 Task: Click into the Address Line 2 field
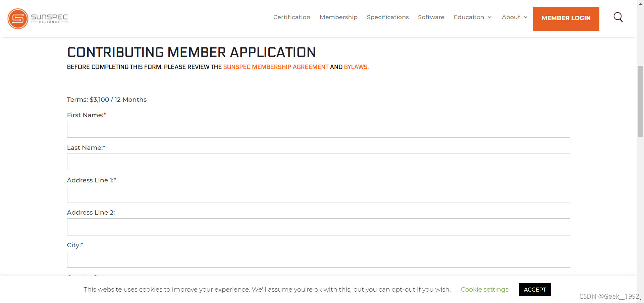(318, 227)
